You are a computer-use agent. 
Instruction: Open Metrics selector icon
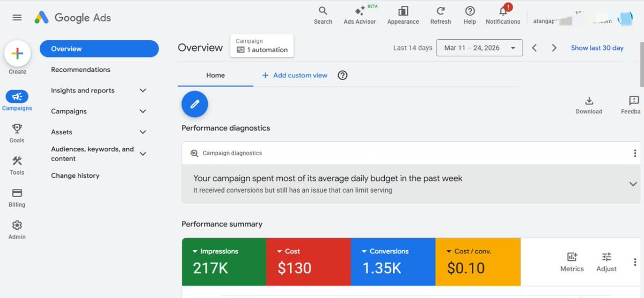[572, 262]
